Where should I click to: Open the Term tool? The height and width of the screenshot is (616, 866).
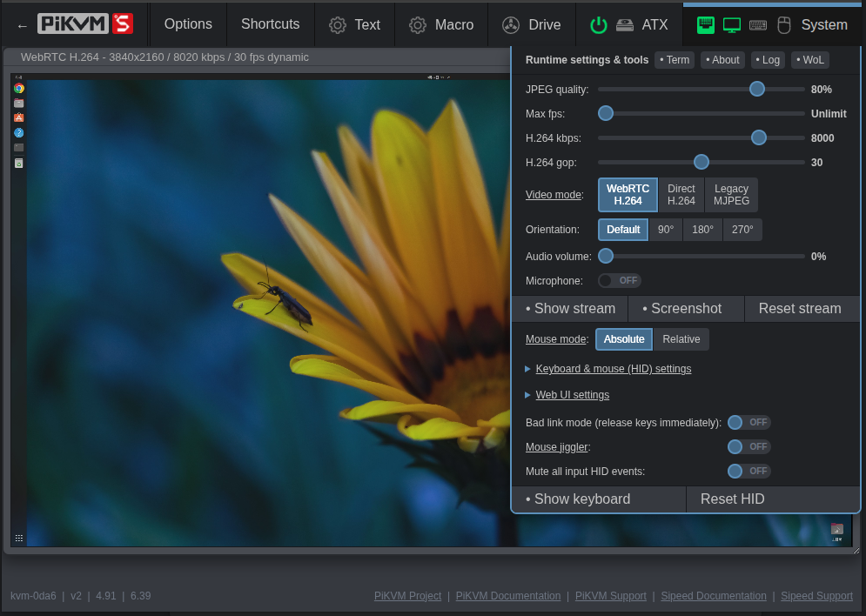click(x=675, y=60)
